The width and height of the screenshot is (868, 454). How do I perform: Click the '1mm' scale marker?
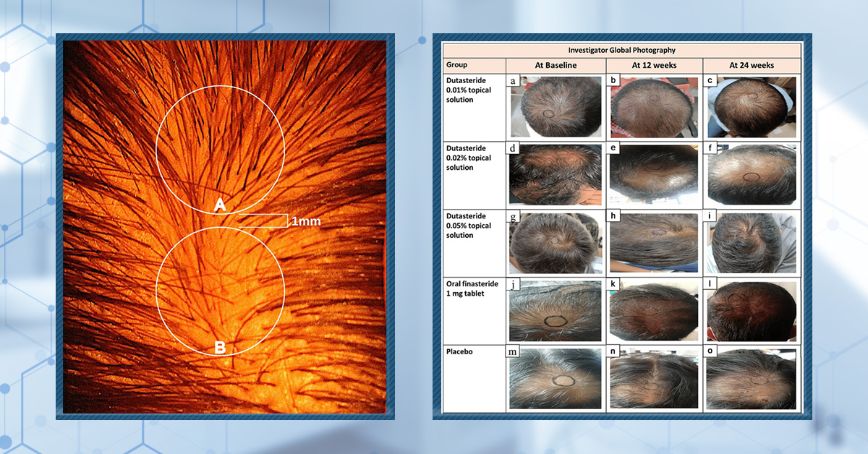coord(305,221)
